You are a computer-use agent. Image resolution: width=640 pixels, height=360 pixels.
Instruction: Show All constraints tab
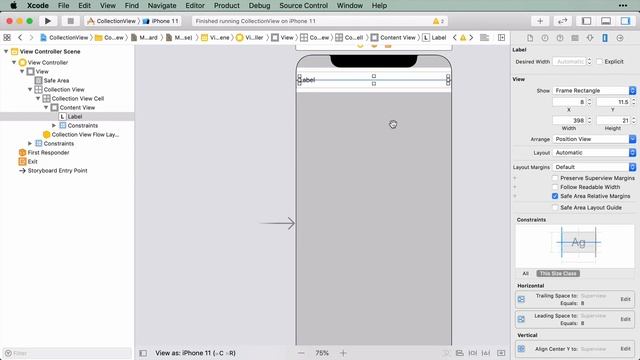(x=525, y=273)
